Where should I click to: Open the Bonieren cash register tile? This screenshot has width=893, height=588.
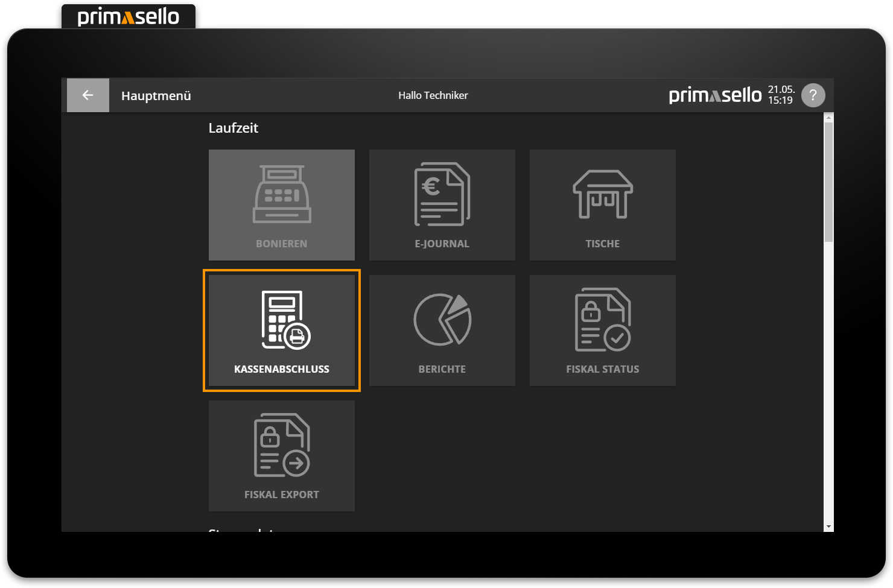click(281, 205)
